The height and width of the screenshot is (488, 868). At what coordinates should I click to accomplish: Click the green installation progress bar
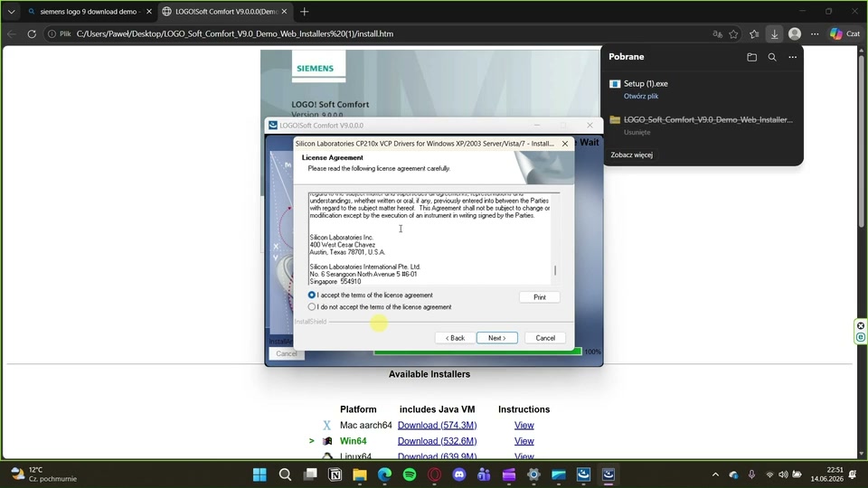click(477, 352)
